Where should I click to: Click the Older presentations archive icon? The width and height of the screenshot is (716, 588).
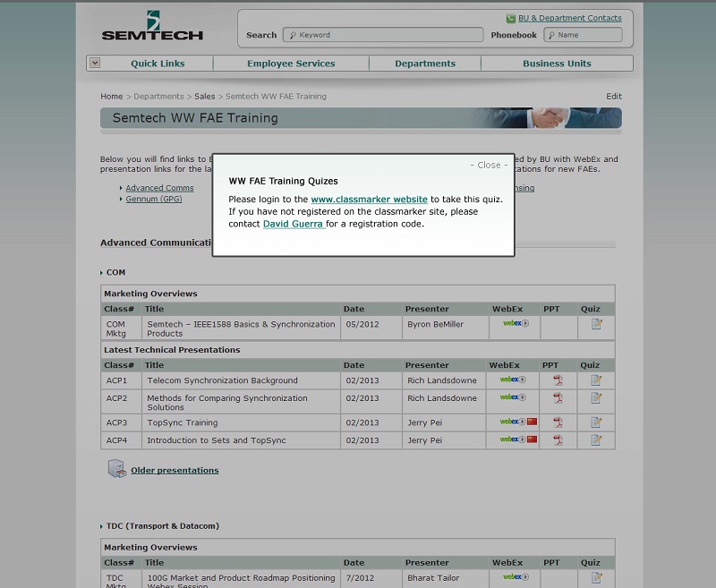pos(117,469)
